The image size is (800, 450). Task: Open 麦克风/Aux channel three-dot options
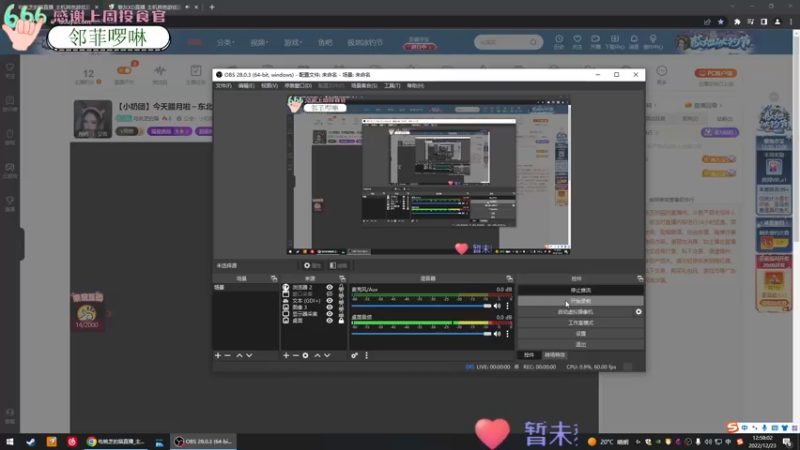507,306
